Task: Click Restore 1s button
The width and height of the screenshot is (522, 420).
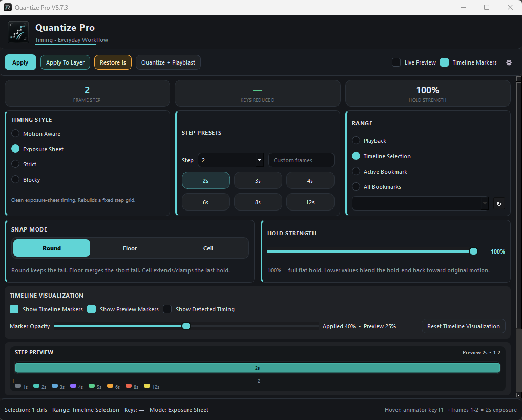Action: (x=113, y=62)
